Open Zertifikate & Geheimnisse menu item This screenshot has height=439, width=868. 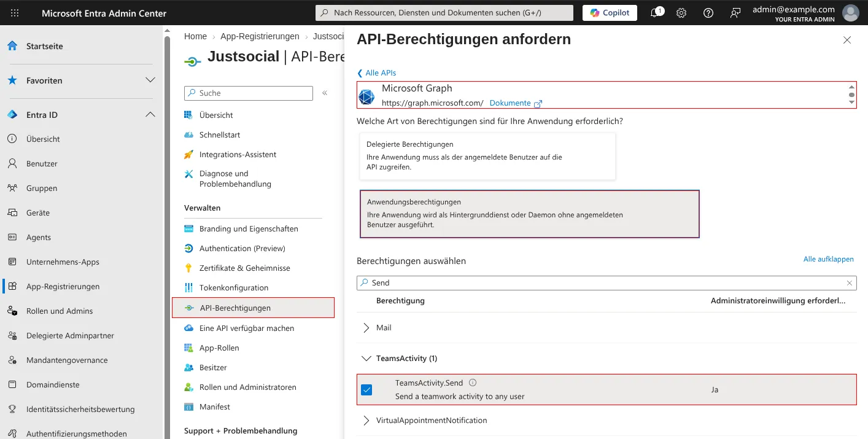coord(244,268)
